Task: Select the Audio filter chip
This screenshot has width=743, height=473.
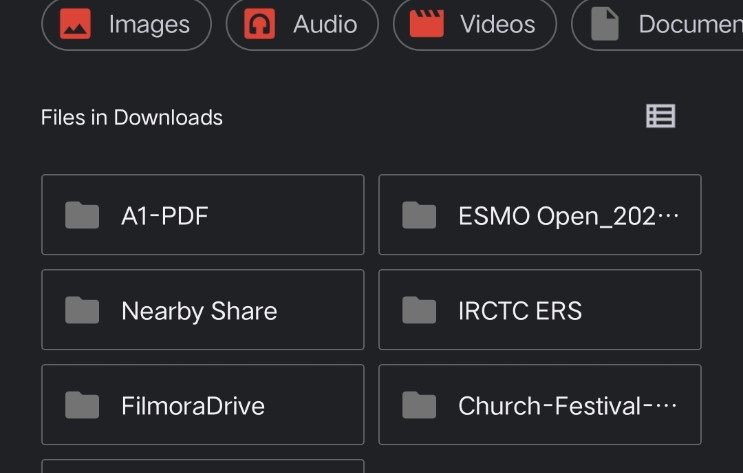Action: pyautogui.click(x=302, y=24)
